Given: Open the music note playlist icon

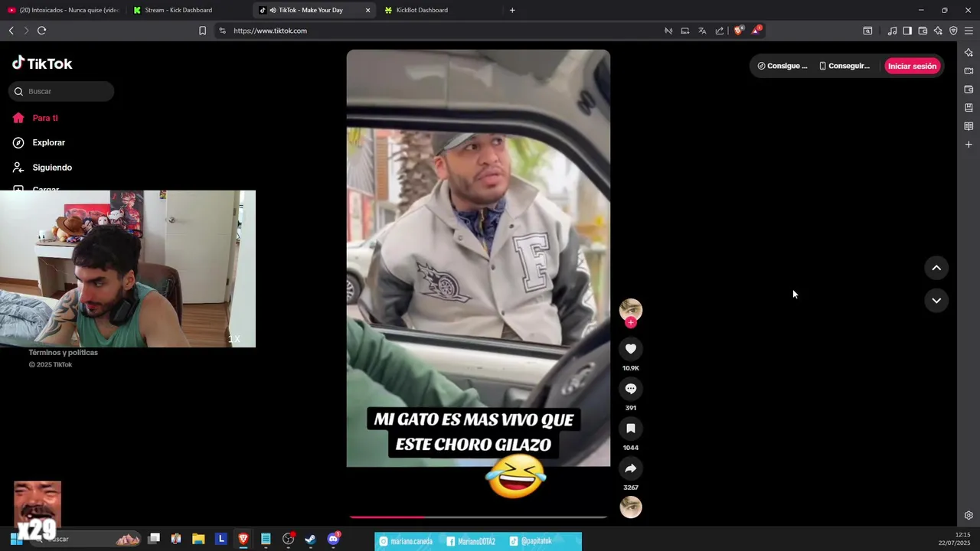Looking at the screenshot, I should tap(892, 31).
